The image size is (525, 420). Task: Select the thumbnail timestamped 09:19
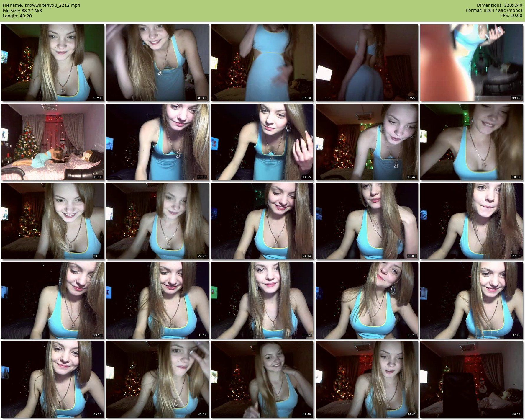471,63
